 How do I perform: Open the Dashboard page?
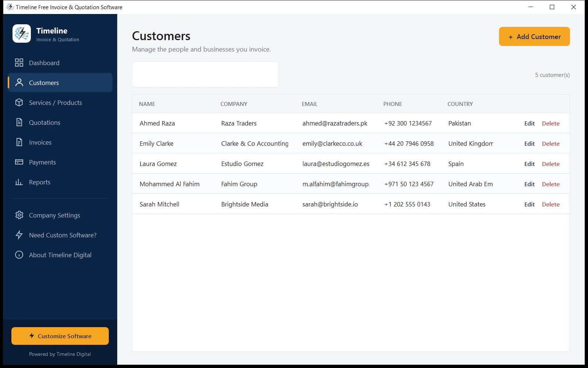coord(60,63)
